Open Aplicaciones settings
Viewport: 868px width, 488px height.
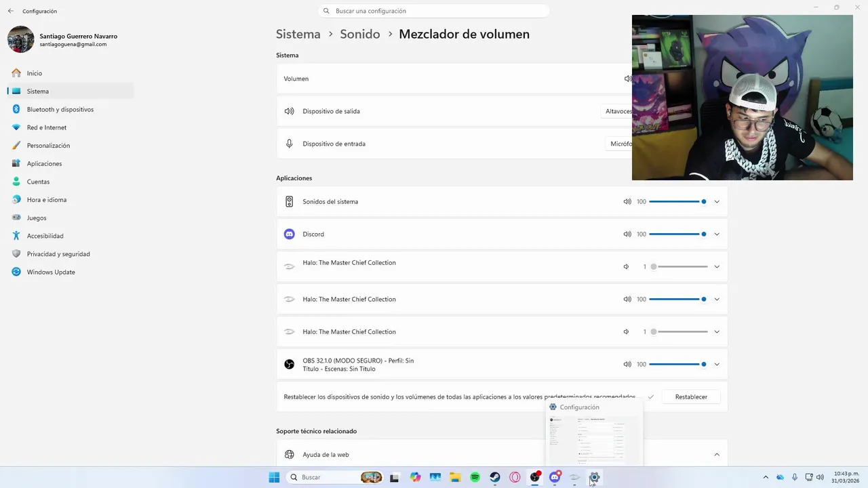[71, 163]
